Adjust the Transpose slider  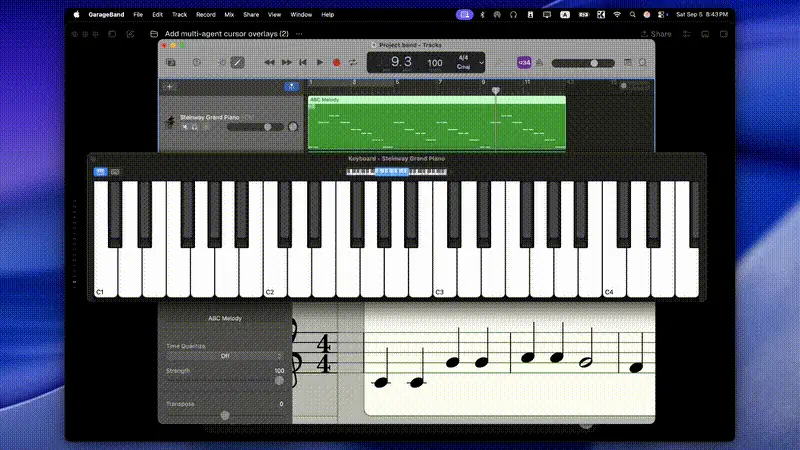(224, 415)
